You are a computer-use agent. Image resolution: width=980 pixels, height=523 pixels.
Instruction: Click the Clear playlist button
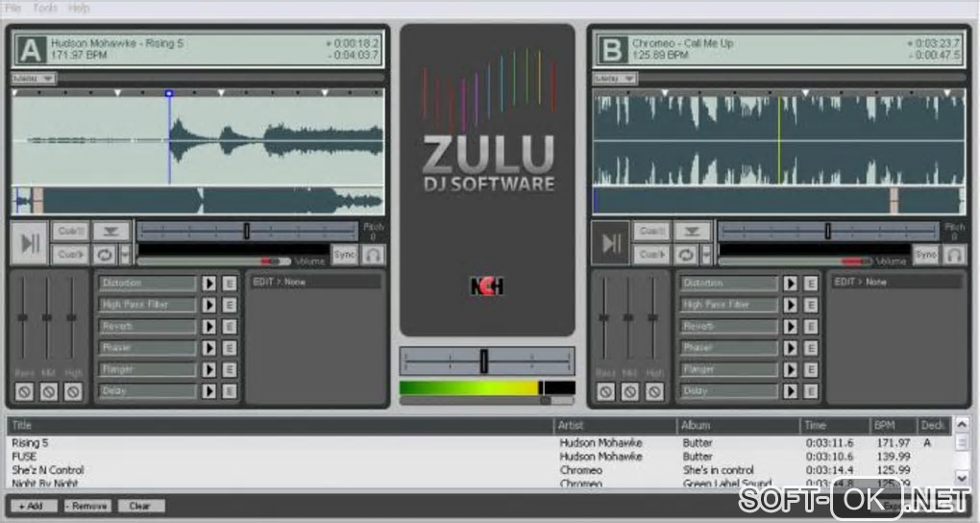[140, 506]
